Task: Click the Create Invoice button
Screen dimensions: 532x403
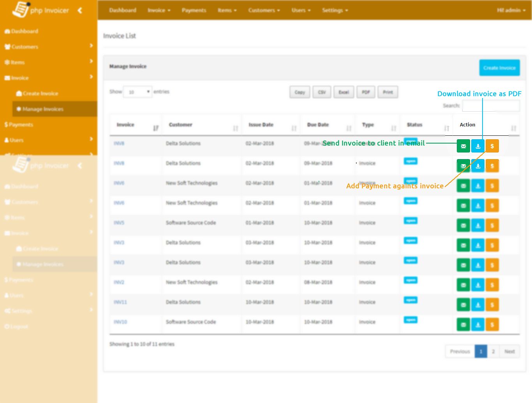Action: coord(499,68)
